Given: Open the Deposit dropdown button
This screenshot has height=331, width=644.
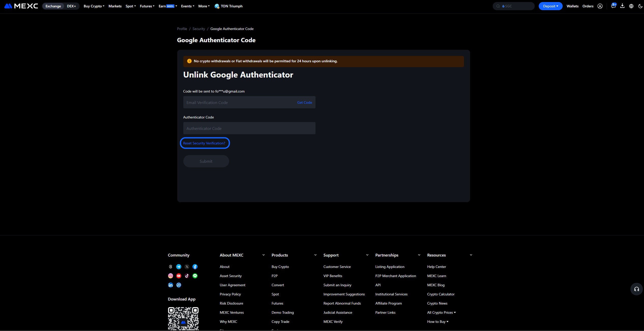Looking at the screenshot, I should point(550,6).
